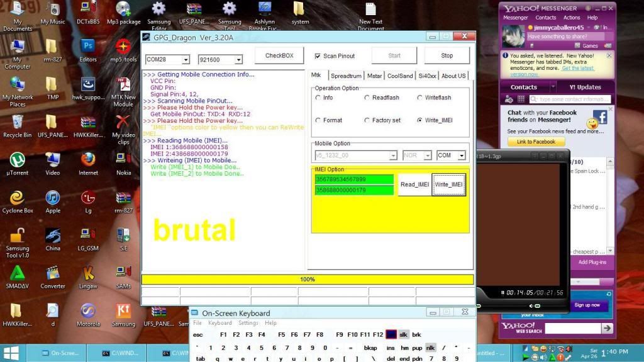Expand the COM28 port dropdown

point(186,60)
